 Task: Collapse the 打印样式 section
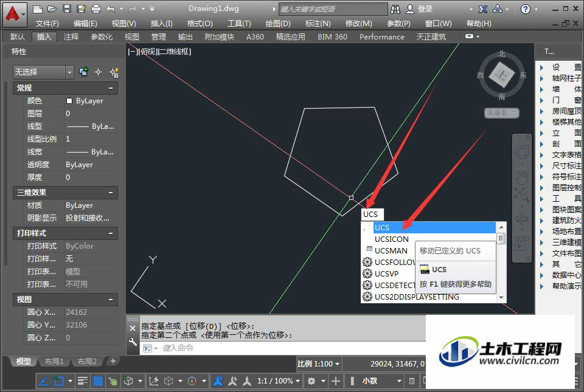pos(111,233)
